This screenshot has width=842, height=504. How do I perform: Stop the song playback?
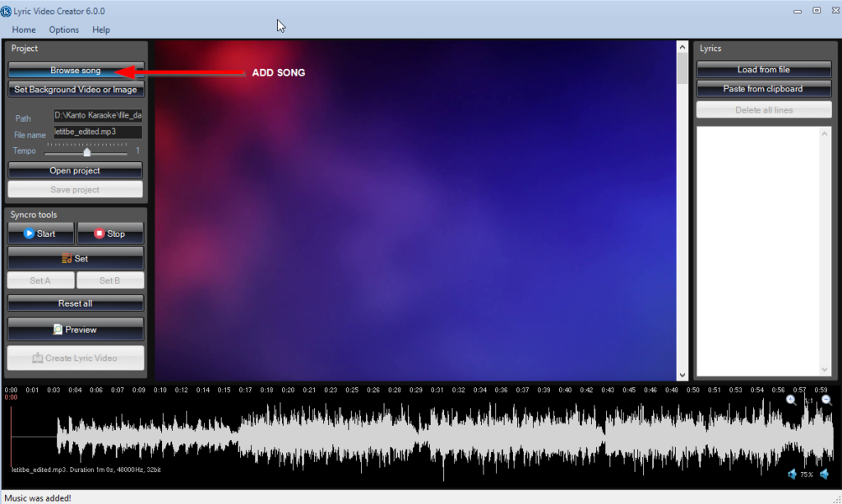point(110,234)
